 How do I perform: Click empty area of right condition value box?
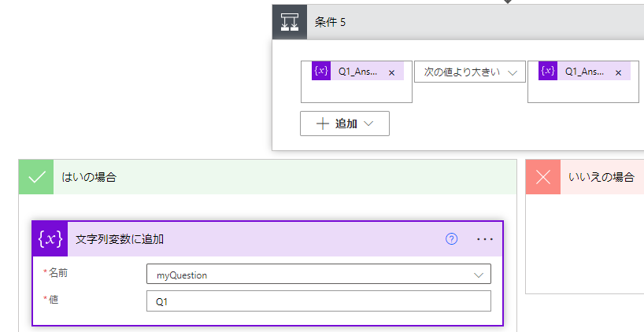[x=583, y=92]
